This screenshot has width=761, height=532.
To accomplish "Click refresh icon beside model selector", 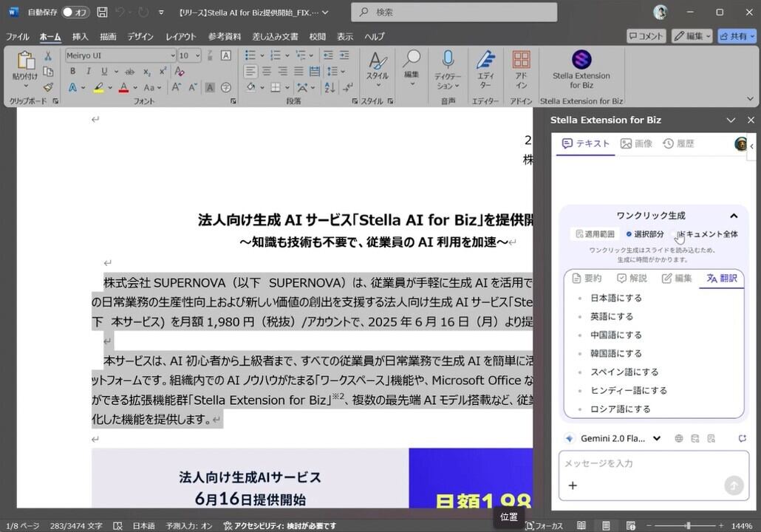I will [x=742, y=438].
